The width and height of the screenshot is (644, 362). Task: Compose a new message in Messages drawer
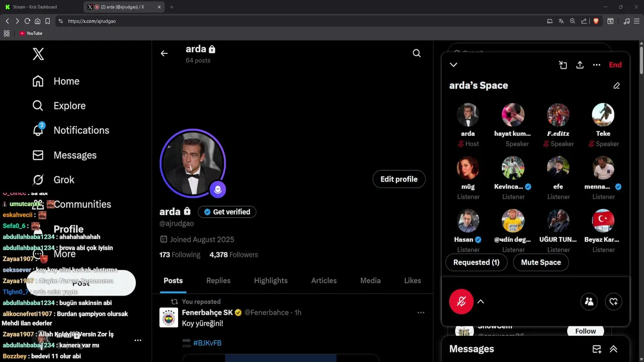(597, 349)
